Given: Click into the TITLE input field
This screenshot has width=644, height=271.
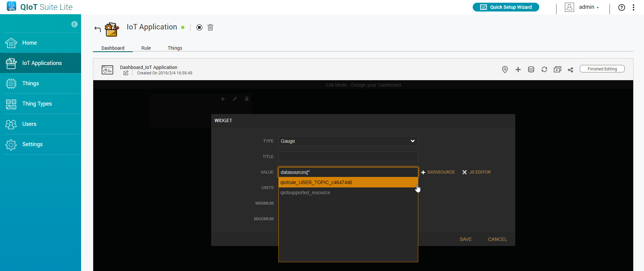Looking at the screenshot, I should point(348,157).
